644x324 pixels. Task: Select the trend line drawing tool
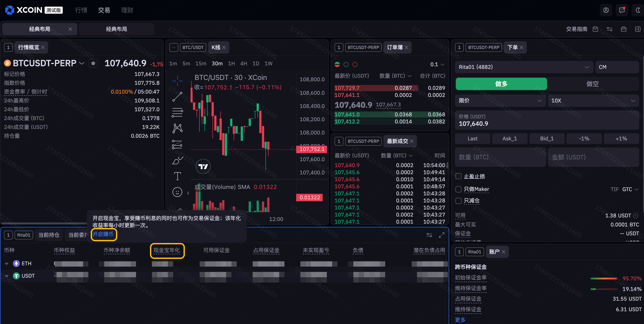pos(177,97)
